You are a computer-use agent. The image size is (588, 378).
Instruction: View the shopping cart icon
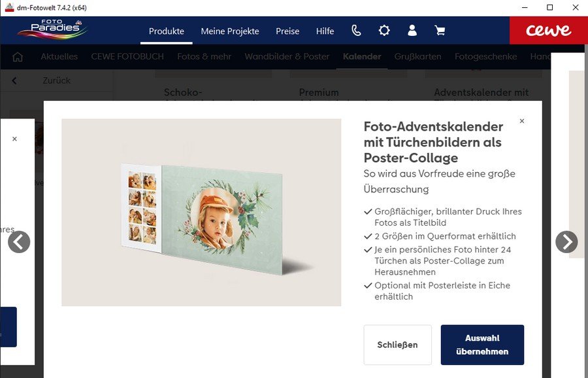440,30
